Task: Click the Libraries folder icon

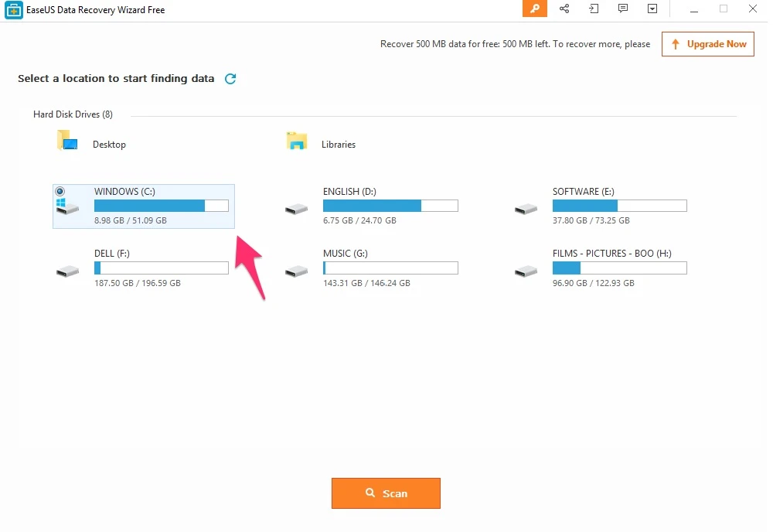Action: [297, 141]
